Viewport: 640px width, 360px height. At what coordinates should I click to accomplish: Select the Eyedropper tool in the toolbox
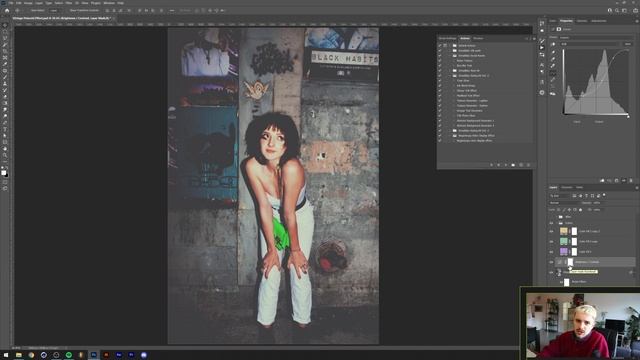[x=5, y=64]
